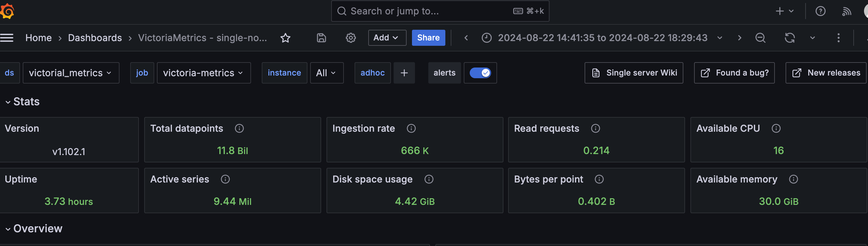Click the 666 K ingestion rate value
Screen dimensions: 868x246
[x=415, y=150]
